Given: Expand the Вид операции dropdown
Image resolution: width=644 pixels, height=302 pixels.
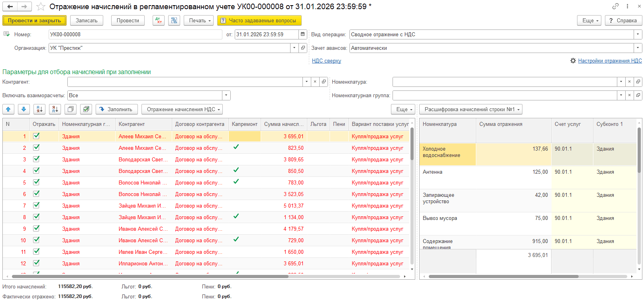Looking at the screenshot, I should 638,34.
